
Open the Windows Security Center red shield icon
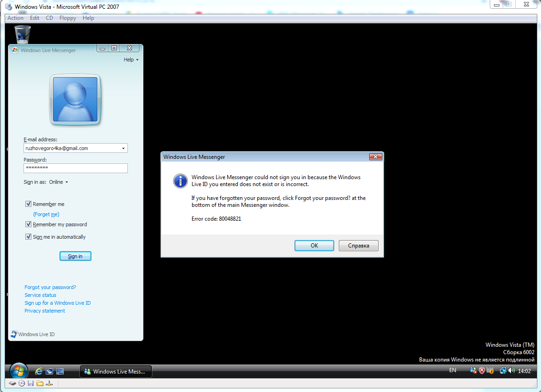482,370
